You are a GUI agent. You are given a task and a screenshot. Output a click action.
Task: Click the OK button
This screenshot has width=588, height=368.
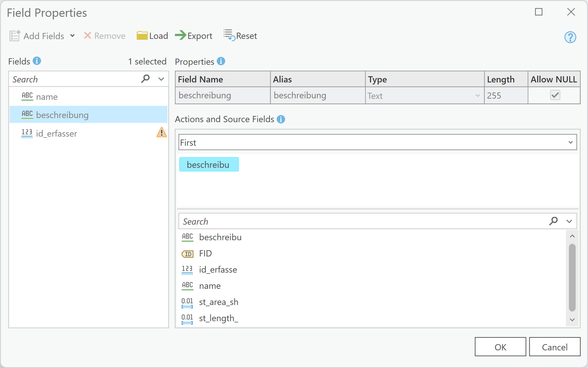point(500,347)
